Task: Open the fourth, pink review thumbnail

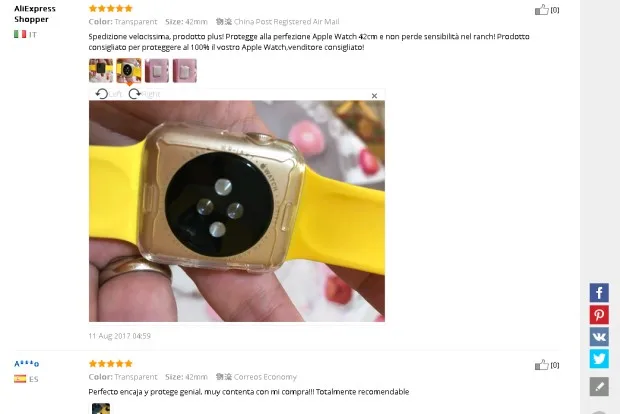Action: point(185,70)
